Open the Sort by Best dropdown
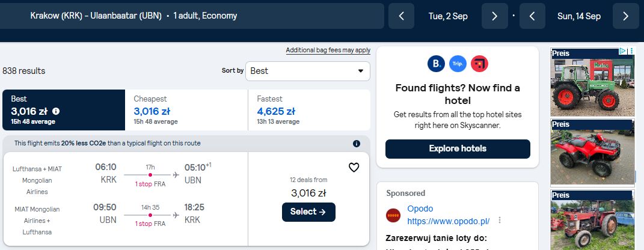Image resolution: width=644 pixels, height=250 pixels. click(x=308, y=71)
